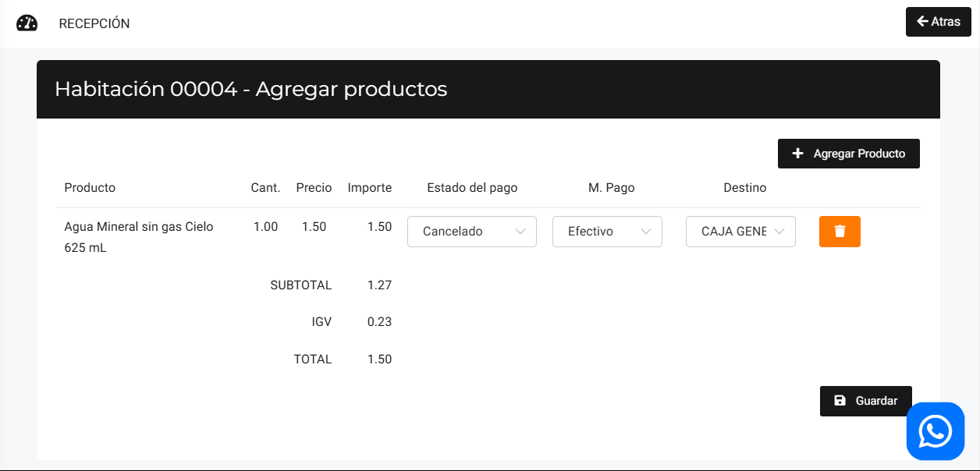Click the Habitación 00004 page title
The height and width of the screenshot is (471, 980).
[250, 89]
